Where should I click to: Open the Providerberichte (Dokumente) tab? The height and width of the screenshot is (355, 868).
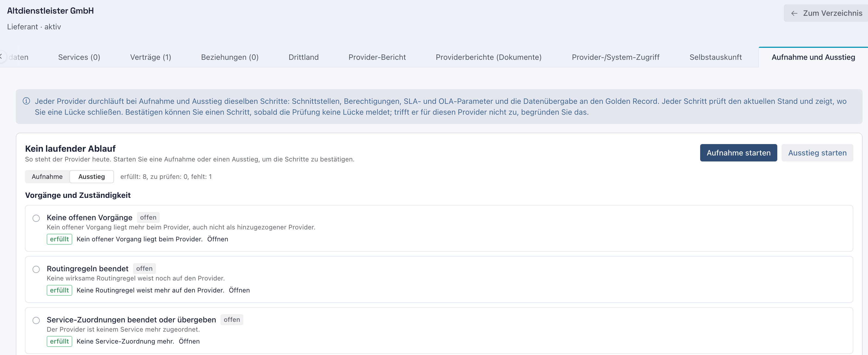click(x=489, y=57)
